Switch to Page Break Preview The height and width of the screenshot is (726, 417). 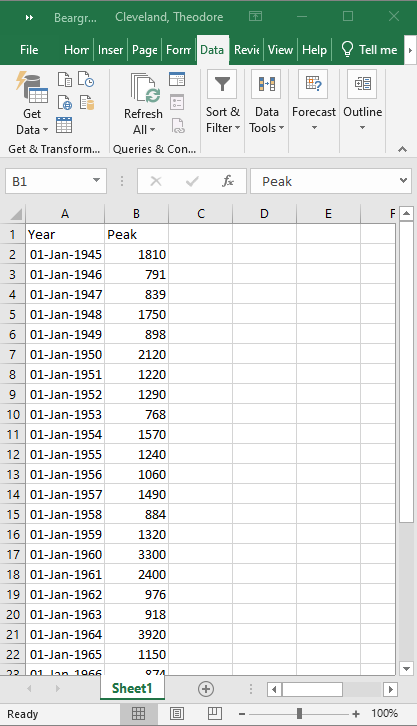(214, 713)
